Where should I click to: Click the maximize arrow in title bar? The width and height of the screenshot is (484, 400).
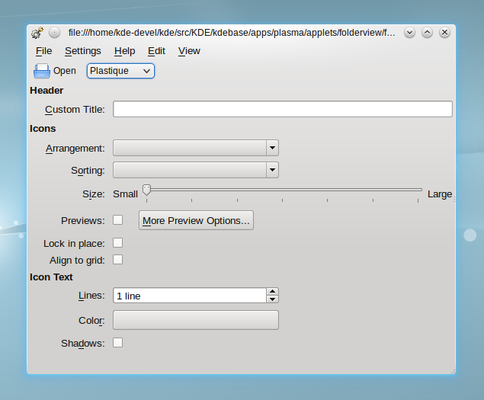427,33
